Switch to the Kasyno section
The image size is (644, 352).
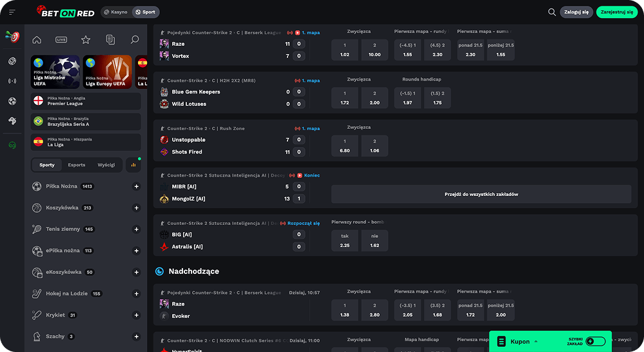pyautogui.click(x=115, y=12)
